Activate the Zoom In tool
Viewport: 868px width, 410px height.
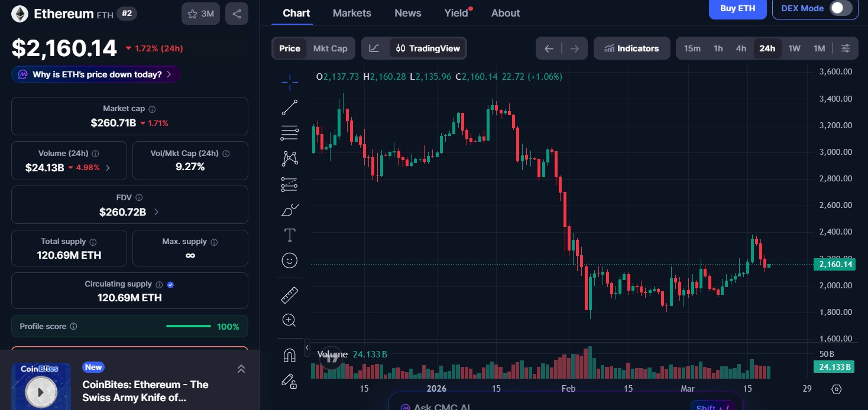[x=289, y=320]
